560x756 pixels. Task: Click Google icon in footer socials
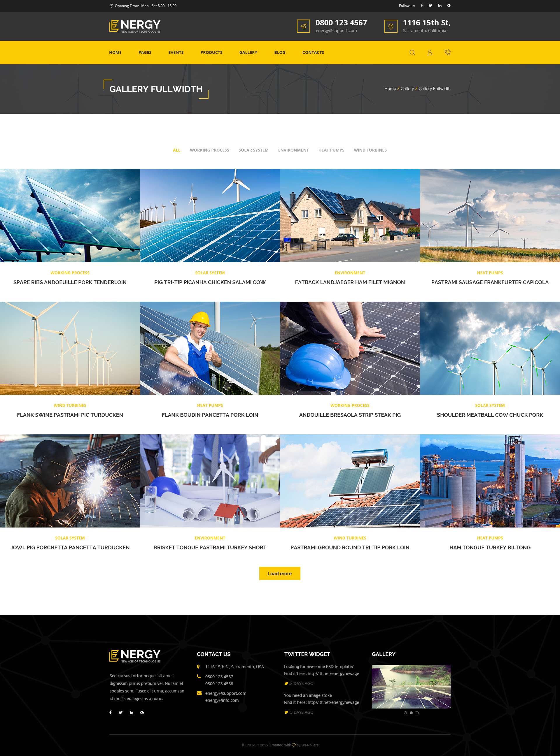click(142, 712)
